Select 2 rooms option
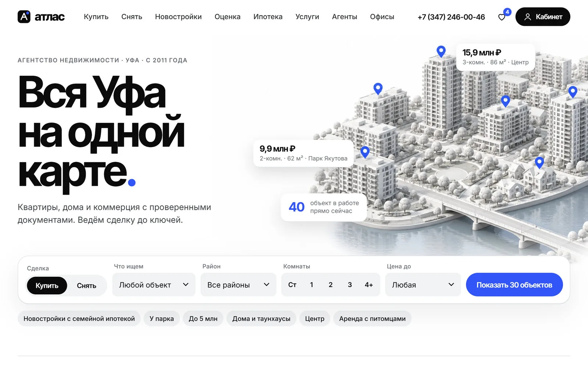 click(x=331, y=285)
